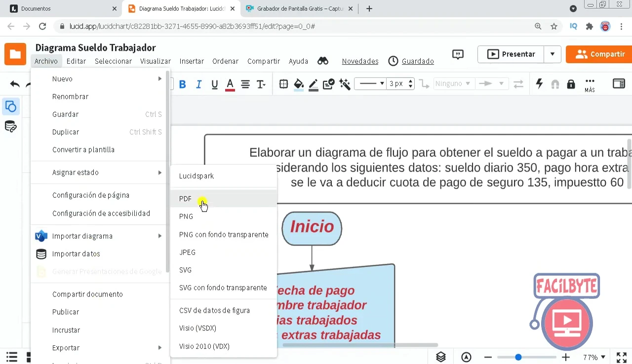Open the comments speech bubble icon
This screenshot has width=632, height=364.
(x=458, y=54)
